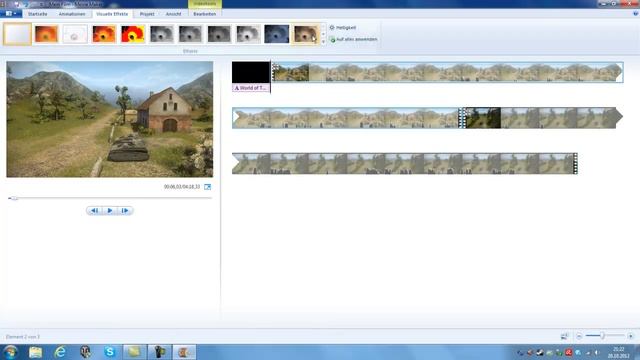Apply the sepia-tone flower effect

(305, 34)
